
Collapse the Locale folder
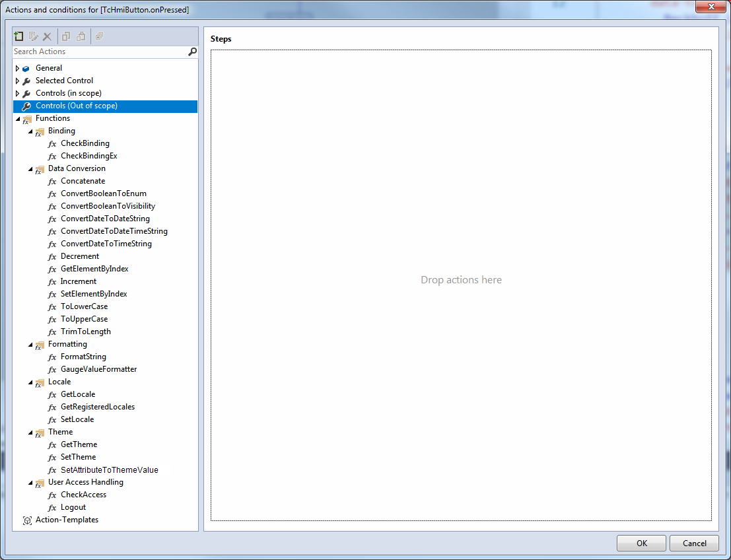click(x=30, y=382)
